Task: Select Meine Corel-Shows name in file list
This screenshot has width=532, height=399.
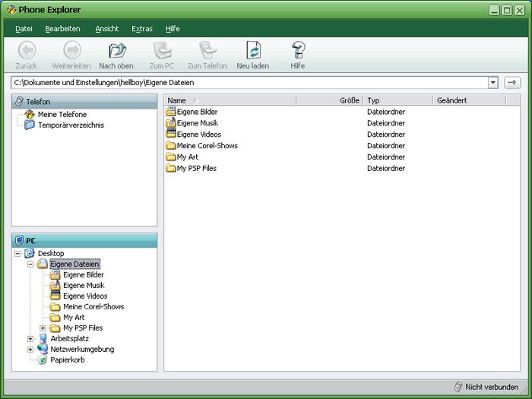Action: coord(207,146)
